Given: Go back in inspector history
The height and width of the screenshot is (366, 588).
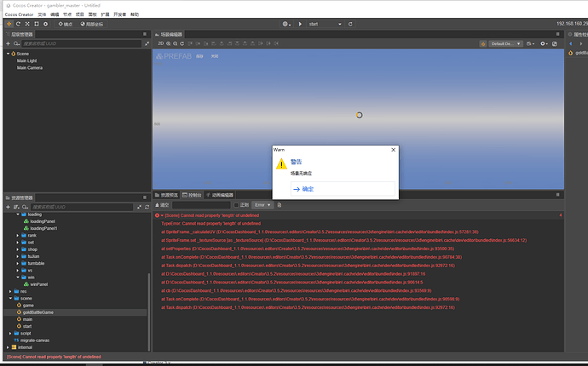Looking at the screenshot, I should tap(571, 43).
